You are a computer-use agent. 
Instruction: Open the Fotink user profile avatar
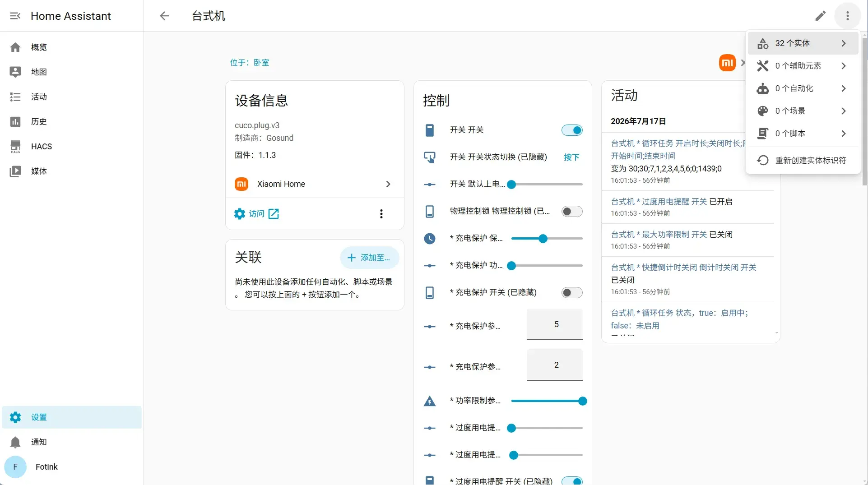15,467
